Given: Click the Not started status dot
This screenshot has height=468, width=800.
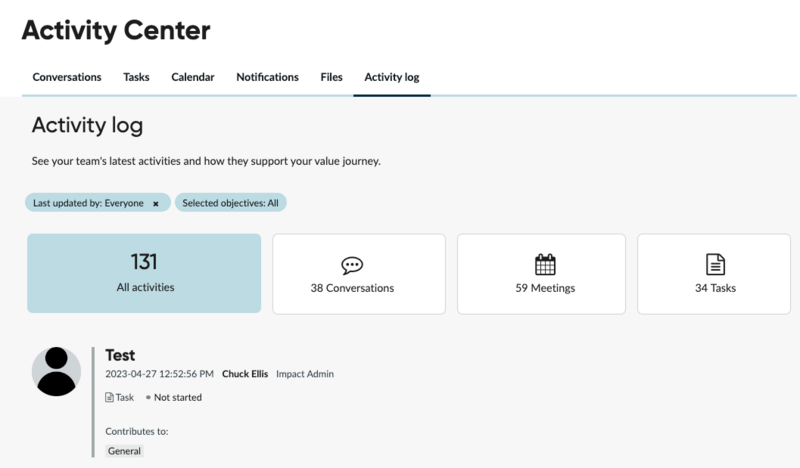Looking at the screenshot, I should [148, 397].
